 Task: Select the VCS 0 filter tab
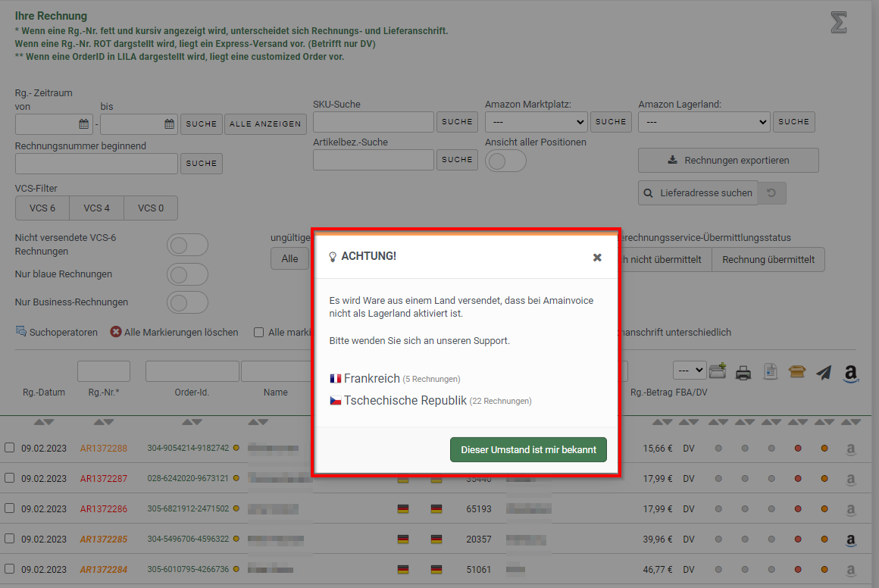tap(151, 208)
